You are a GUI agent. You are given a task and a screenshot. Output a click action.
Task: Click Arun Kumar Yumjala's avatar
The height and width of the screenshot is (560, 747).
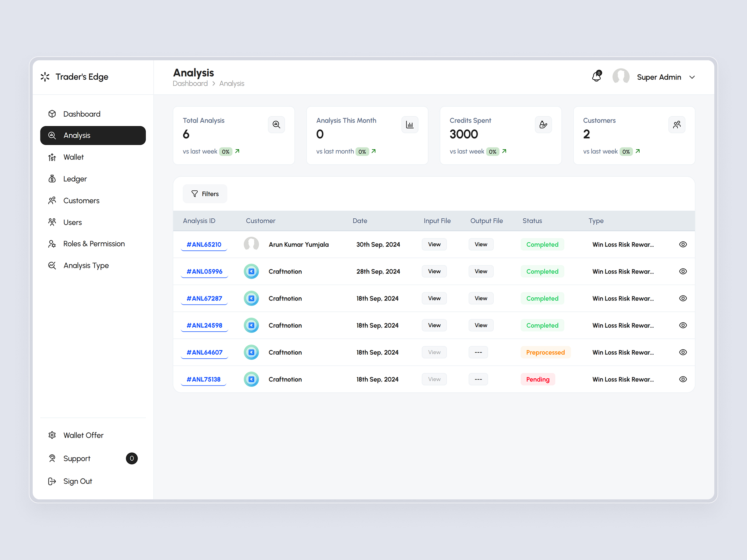(251, 244)
